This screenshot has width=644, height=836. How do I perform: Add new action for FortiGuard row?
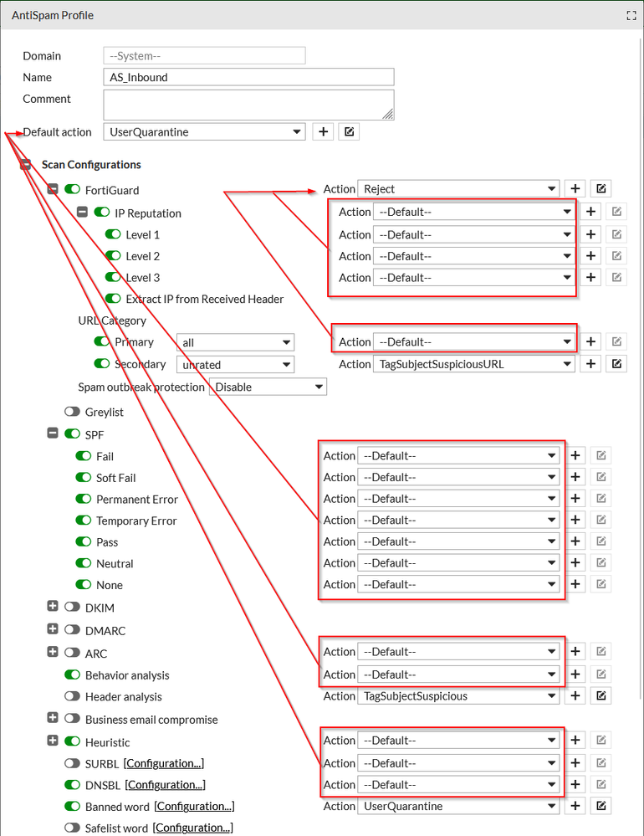coord(575,189)
